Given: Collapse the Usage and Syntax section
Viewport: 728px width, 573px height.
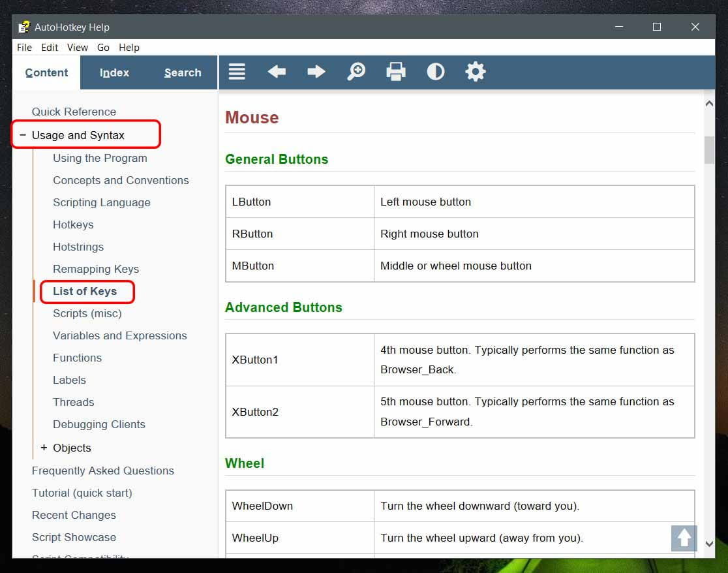Looking at the screenshot, I should click(23, 135).
